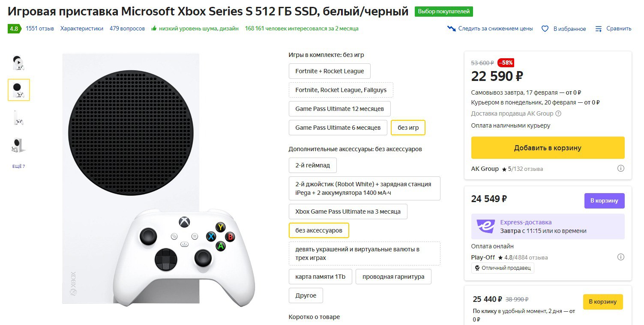The height and width of the screenshot is (325, 644).
Task: Open the 'Характеристики' section link
Action: pyautogui.click(x=82, y=29)
